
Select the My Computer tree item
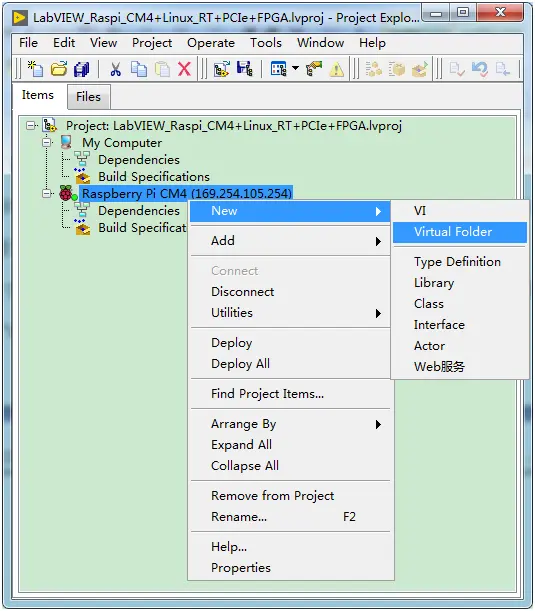tap(122, 143)
